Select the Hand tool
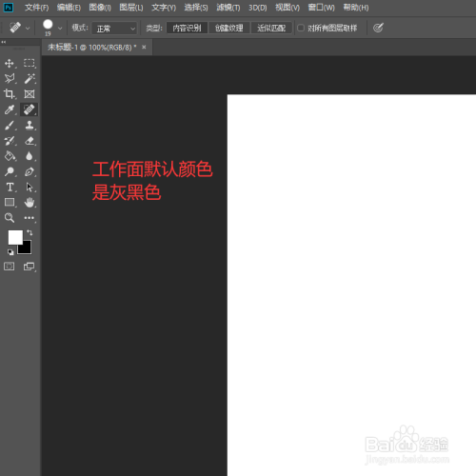476x476 pixels. pyautogui.click(x=30, y=203)
